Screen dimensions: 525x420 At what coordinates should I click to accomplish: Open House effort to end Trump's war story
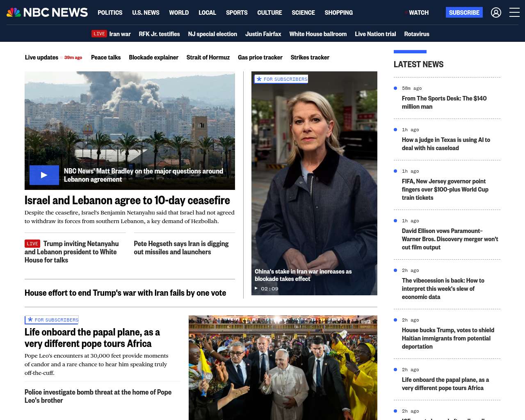click(x=125, y=293)
